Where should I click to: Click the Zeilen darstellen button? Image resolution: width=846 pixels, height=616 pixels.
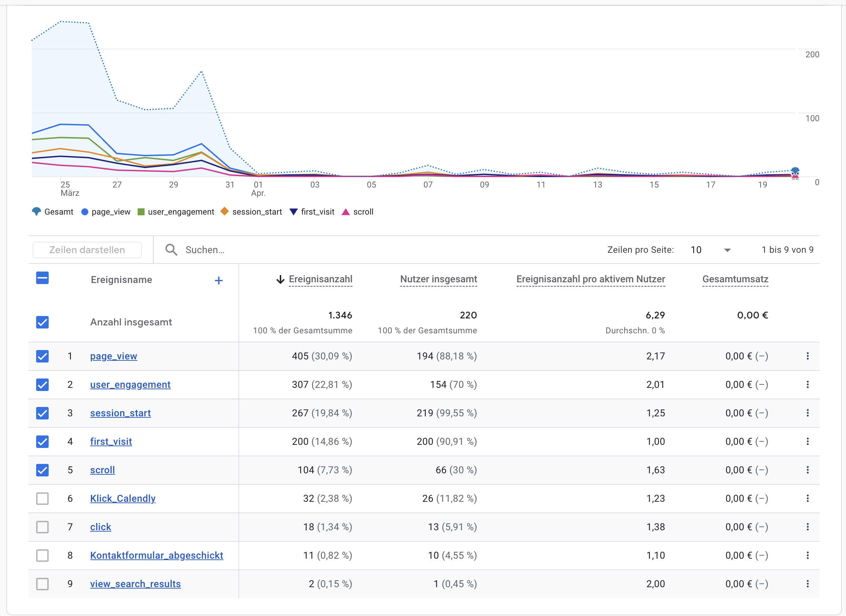click(x=87, y=249)
